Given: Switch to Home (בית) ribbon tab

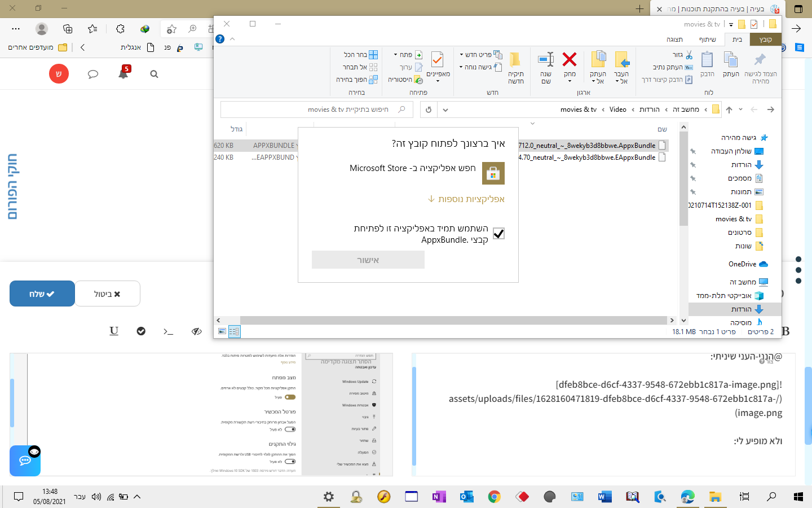Looking at the screenshot, I should [738, 40].
